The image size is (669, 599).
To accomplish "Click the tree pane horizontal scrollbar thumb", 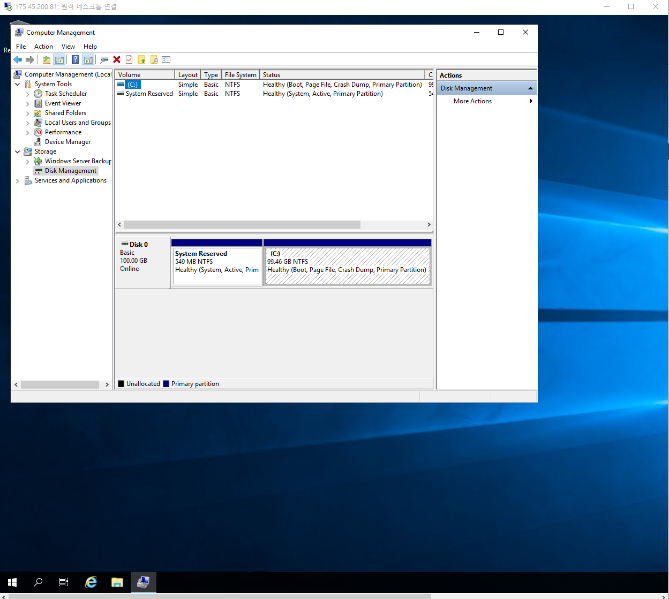I will click(x=60, y=385).
